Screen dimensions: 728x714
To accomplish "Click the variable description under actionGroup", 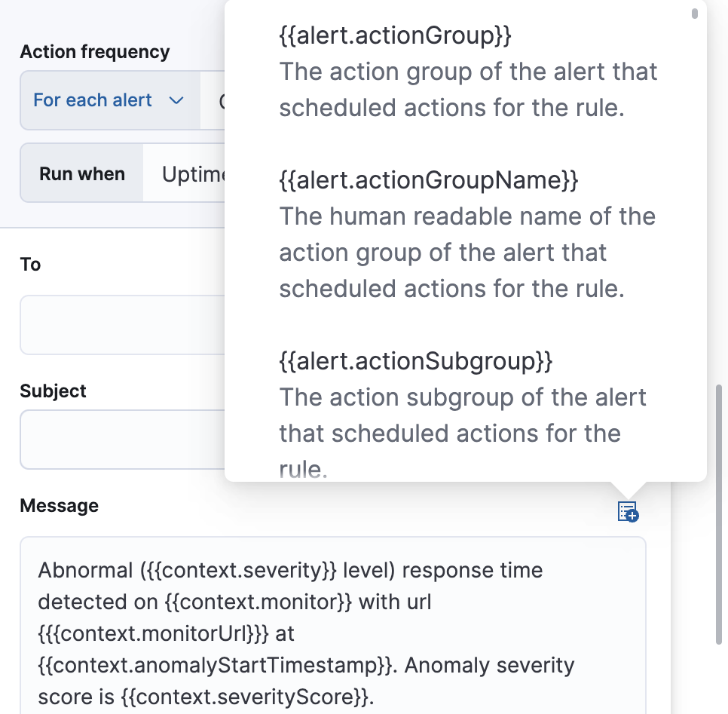I will [468, 89].
